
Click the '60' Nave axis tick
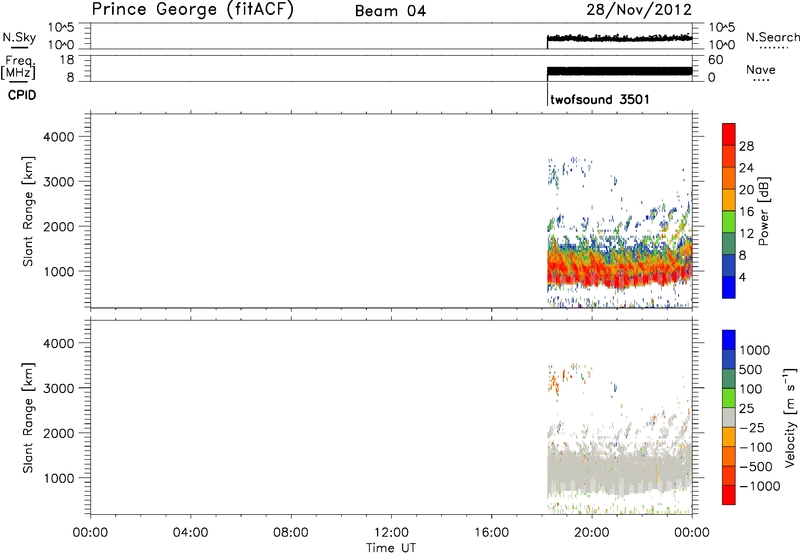[x=715, y=60]
